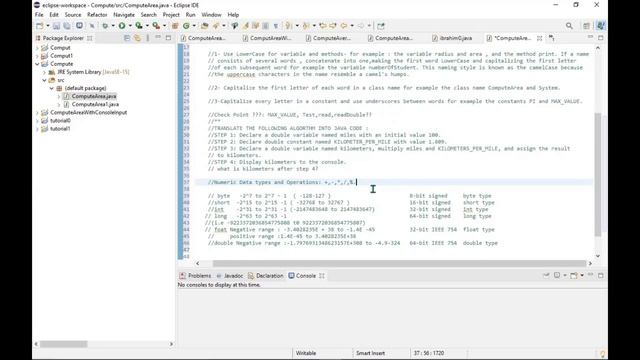Collapse all in Package Explorer
Screen dimensions: 640x360
coord(127,38)
